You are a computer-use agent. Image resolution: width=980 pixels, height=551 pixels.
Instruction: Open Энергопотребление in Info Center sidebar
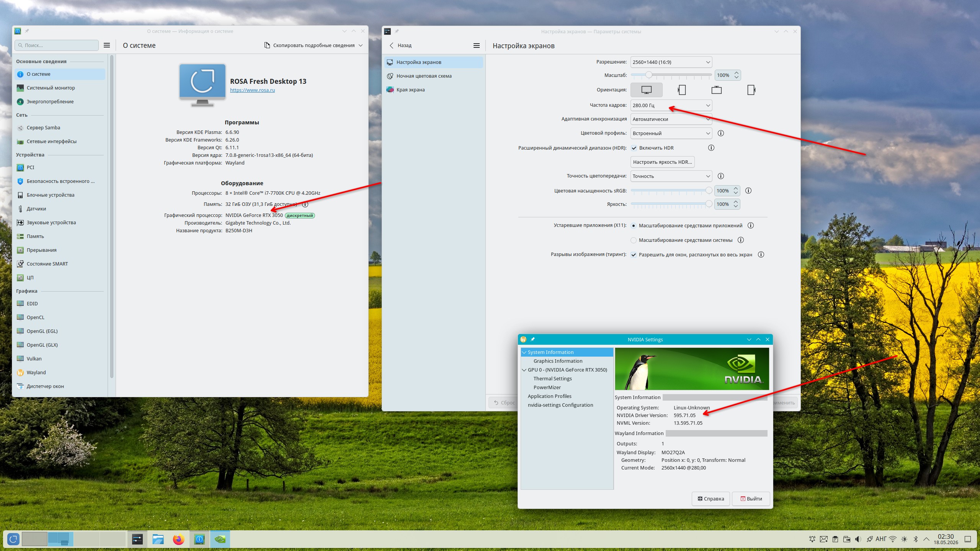point(60,102)
